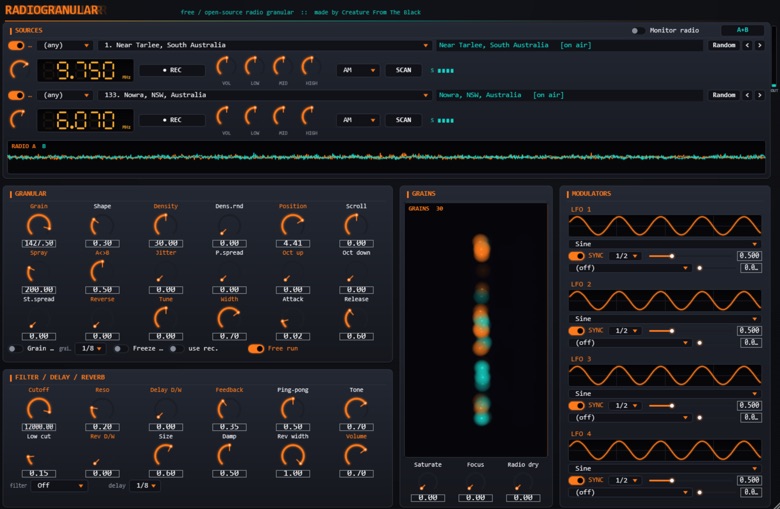Open LFO 4 1/2 rate dropdown
This screenshot has width=780, height=509.
pyautogui.click(x=625, y=481)
